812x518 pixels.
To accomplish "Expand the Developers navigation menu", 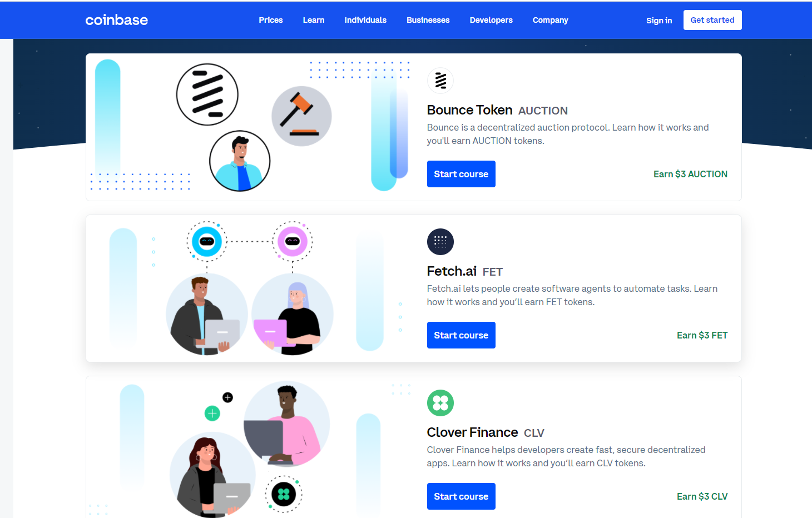I will (491, 20).
